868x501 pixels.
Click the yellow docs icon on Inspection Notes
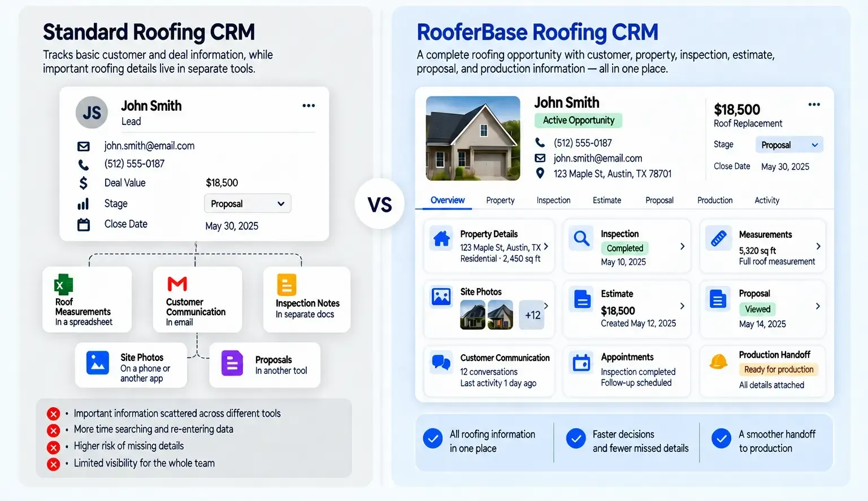click(287, 285)
